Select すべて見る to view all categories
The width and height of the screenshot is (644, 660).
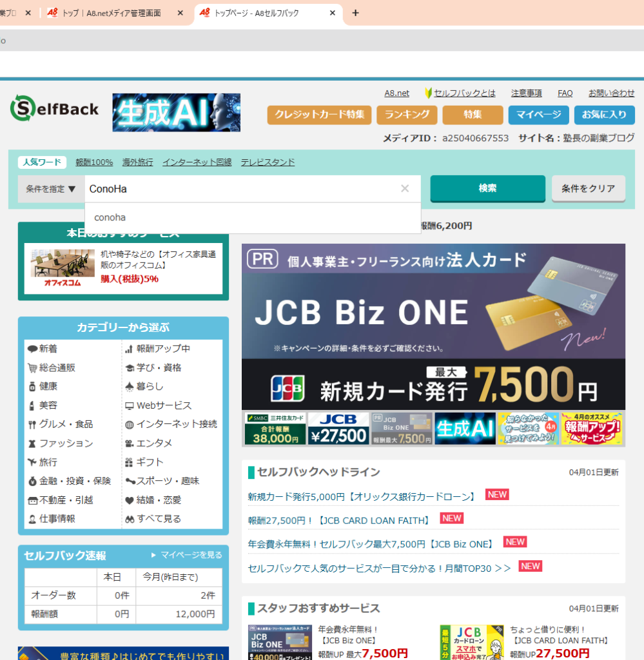pos(153,519)
